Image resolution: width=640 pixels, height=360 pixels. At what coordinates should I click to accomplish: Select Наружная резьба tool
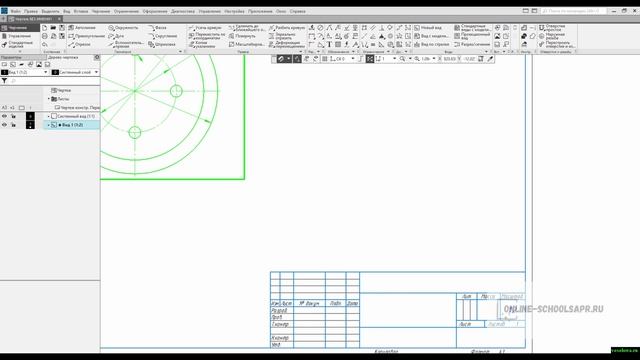click(552, 36)
